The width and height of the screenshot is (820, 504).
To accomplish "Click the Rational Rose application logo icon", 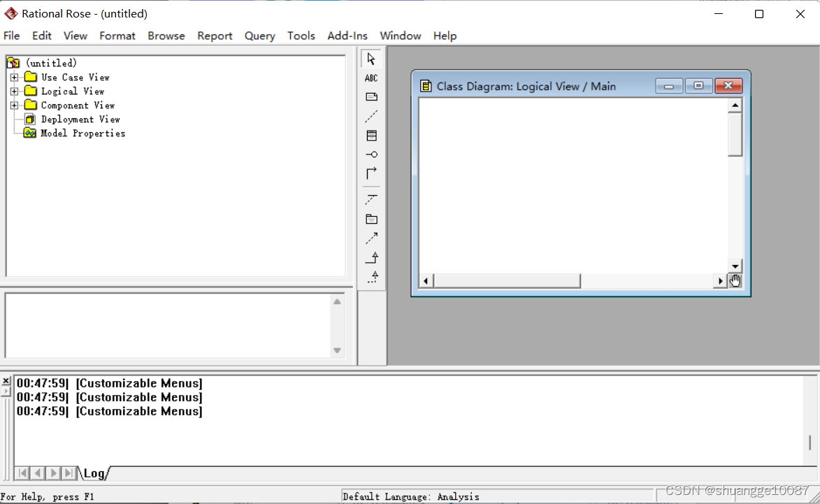I will [x=10, y=13].
